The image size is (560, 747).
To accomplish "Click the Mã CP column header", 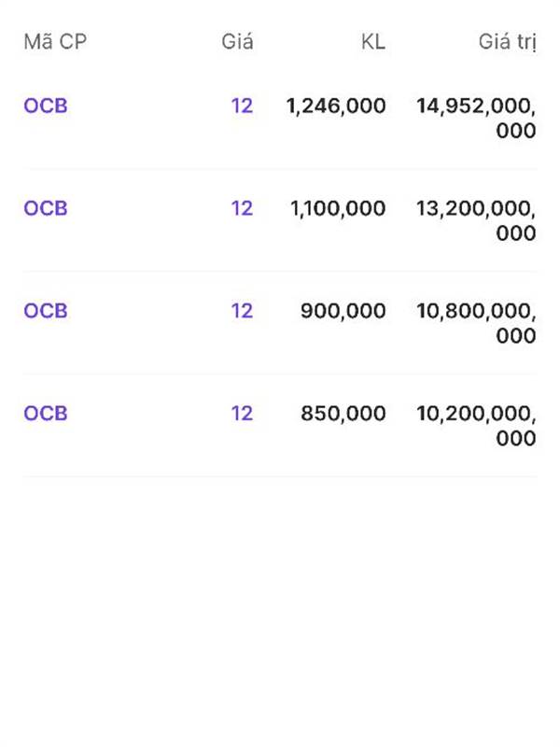I will pos(55,42).
